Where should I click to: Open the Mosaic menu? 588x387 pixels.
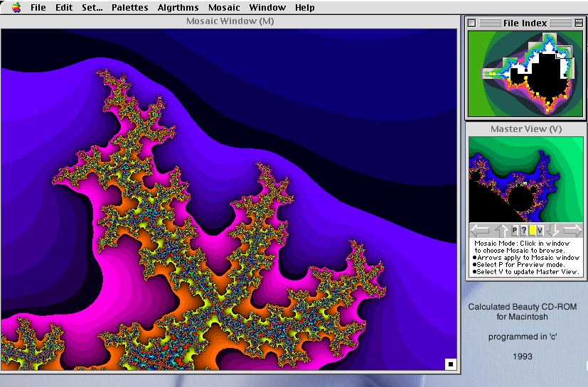coord(224,8)
